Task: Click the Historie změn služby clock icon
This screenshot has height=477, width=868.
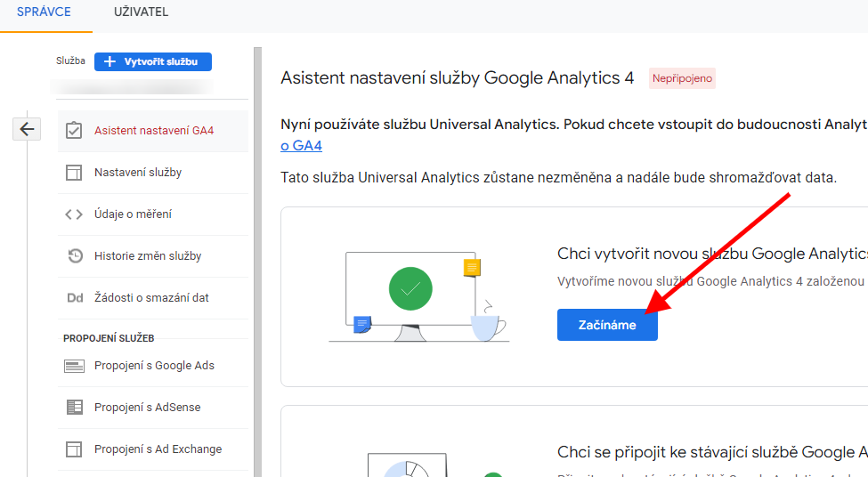Action: (75, 256)
